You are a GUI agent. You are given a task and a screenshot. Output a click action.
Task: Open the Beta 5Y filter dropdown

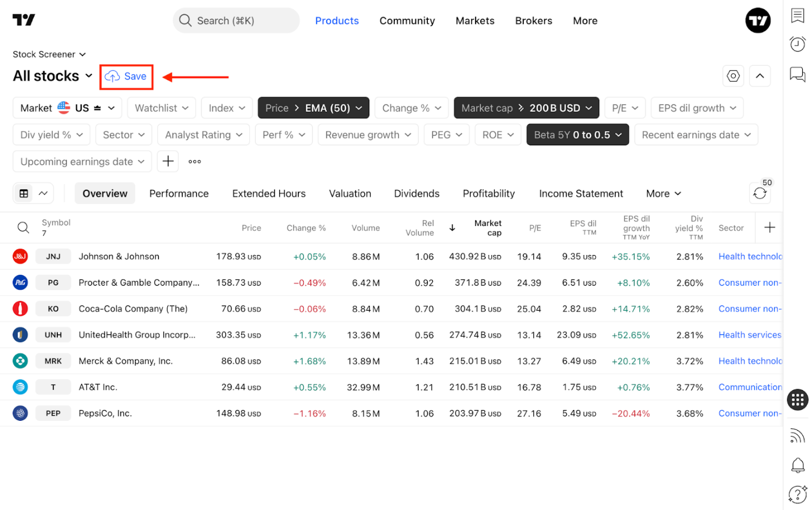click(578, 135)
